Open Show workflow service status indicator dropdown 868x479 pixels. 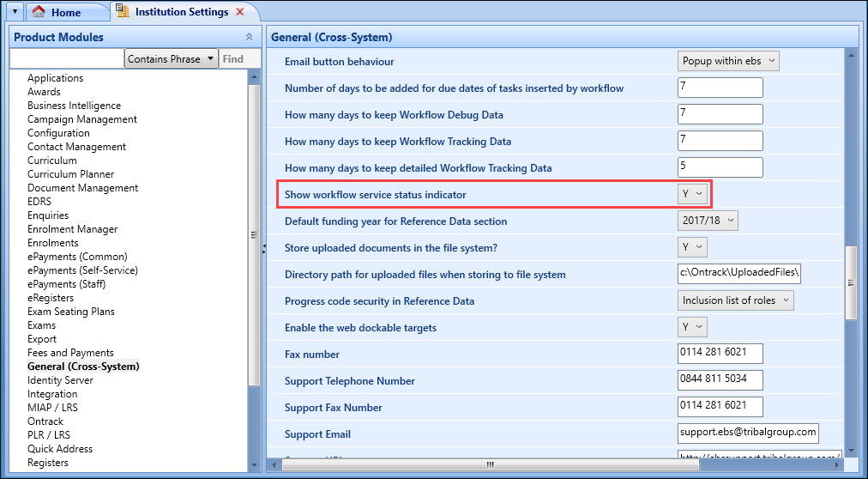click(x=692, y=194)
